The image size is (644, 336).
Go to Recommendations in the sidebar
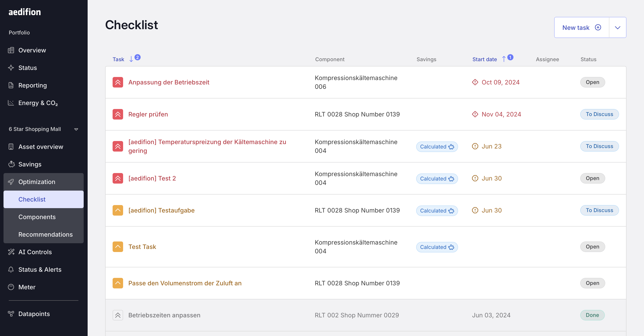coord(46,234)
